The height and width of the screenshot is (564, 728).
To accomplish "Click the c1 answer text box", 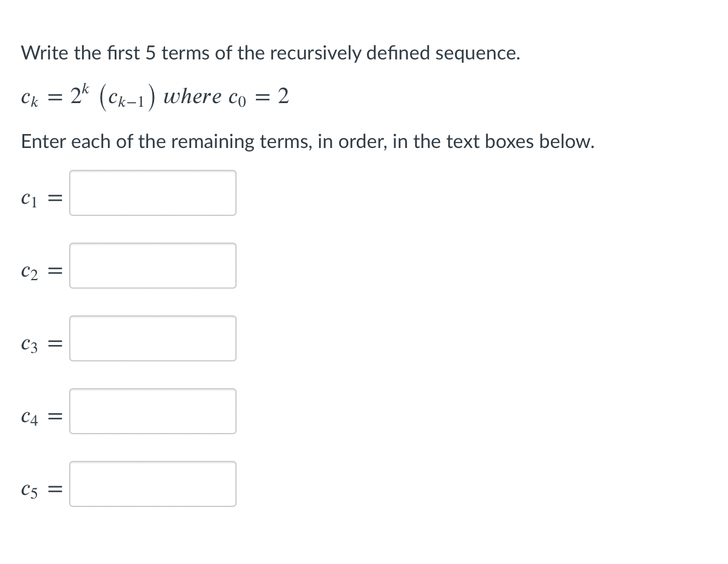I will point(153,193).
